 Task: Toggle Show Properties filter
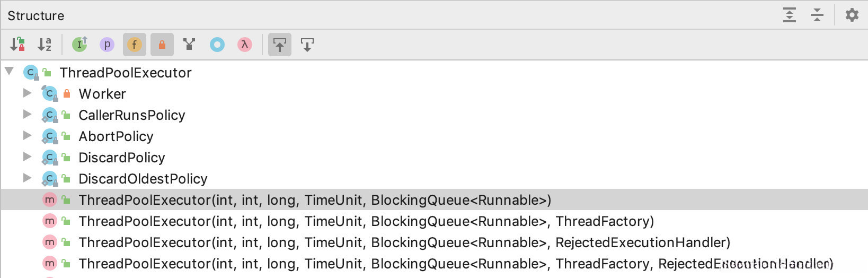point(107,45)
